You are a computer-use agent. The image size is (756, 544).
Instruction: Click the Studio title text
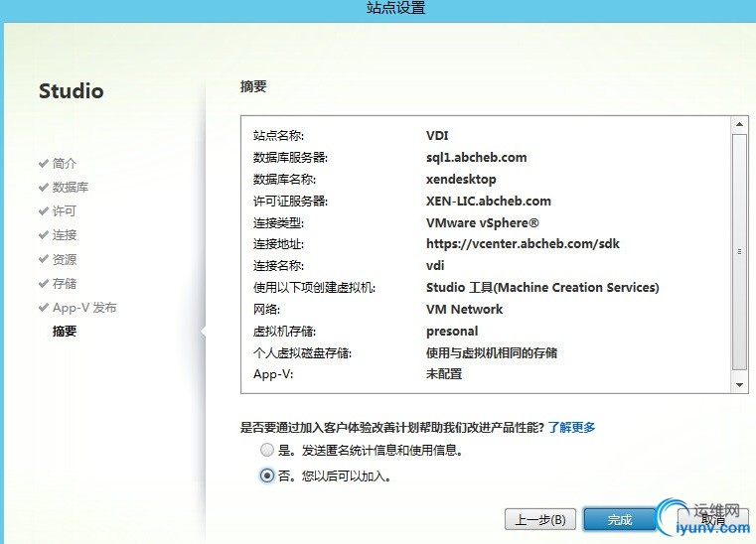[71, 91]
